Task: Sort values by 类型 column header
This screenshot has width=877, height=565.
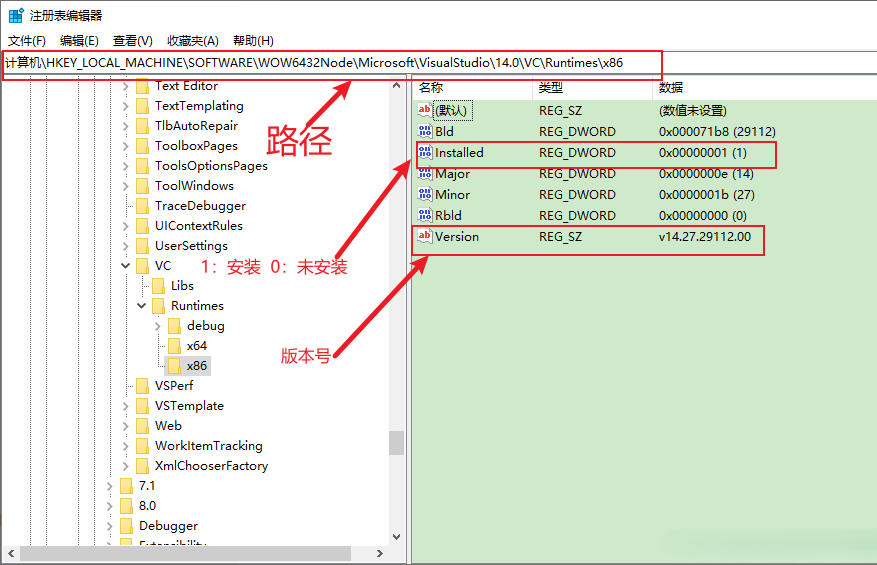Action: tap(592, 87)
